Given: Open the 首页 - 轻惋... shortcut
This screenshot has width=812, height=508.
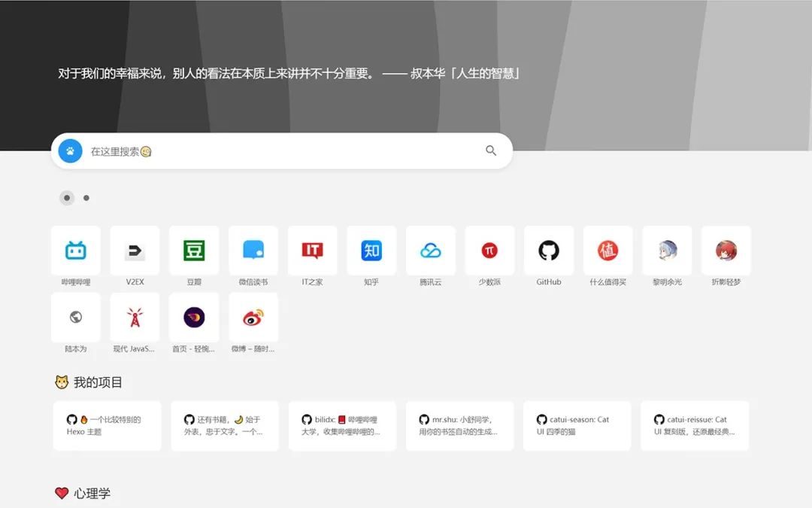Looking at the screenshot, I should (194, 317).
